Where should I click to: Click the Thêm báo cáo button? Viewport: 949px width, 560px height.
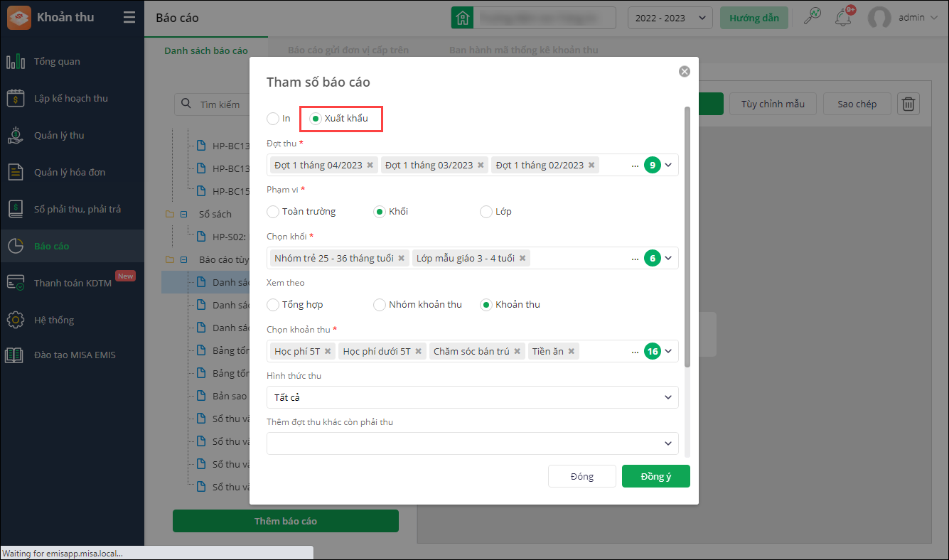(x=286, y=521)
